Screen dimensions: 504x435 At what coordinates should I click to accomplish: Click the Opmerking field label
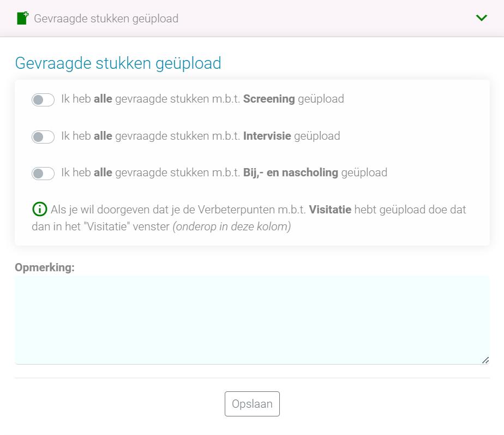[45, 267]
